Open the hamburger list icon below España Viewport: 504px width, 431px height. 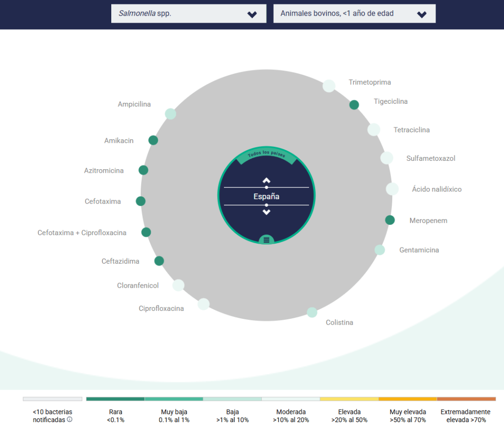click(266, 240)
